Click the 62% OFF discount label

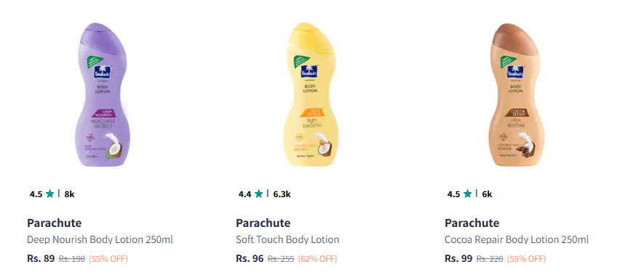317,259
